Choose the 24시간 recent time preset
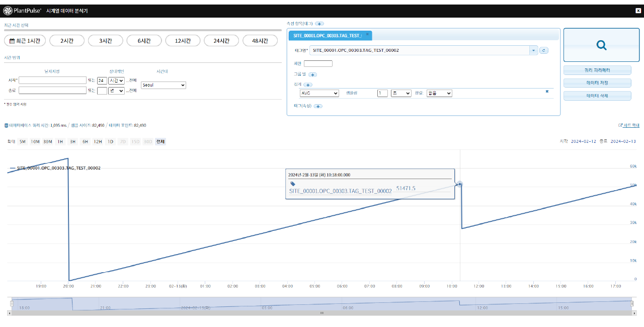This screenshot has width=644, height=327. [x=221, y=41]
